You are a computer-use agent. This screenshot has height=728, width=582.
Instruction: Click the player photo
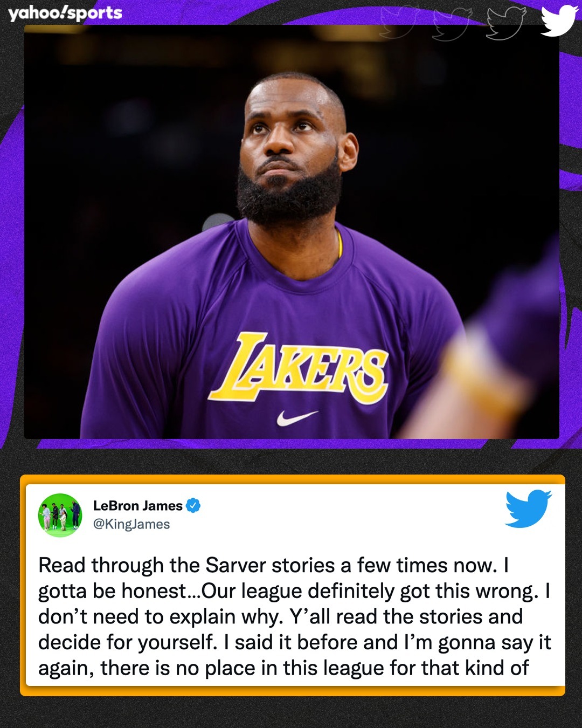point(292,232)
